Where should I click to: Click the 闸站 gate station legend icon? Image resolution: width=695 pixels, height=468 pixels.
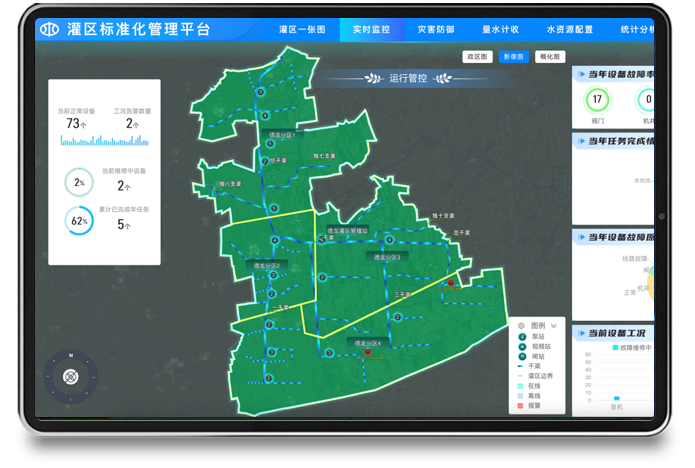point(521,356)
